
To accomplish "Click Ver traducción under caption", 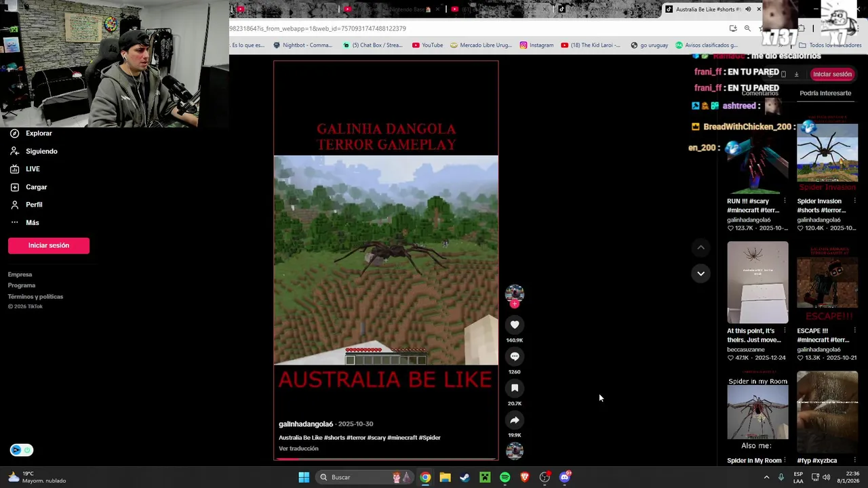I will click(x=298, y=449).
